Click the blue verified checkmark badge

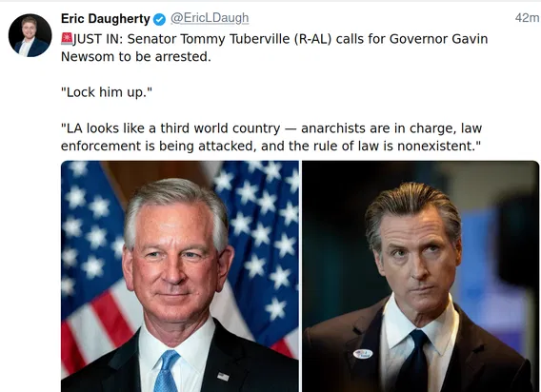pyautogui.click(x=159, y=19)
